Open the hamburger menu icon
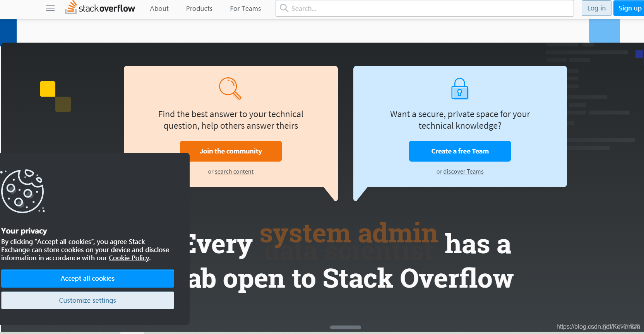This screenshot has height=334, width=644. (x=50, y=9)
